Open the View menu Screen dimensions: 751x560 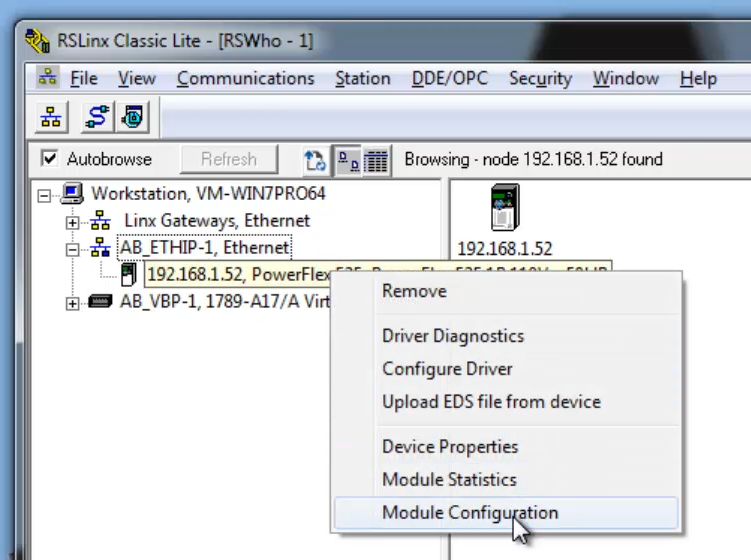pyautogui.click(x=137, y=79)
